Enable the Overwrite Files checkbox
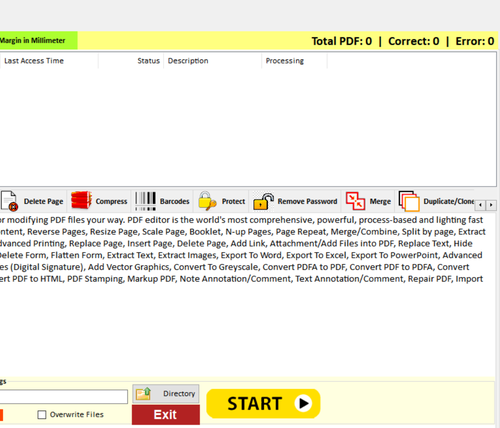The height and width of the screenshot is (428, 500). tap(42, 415)
